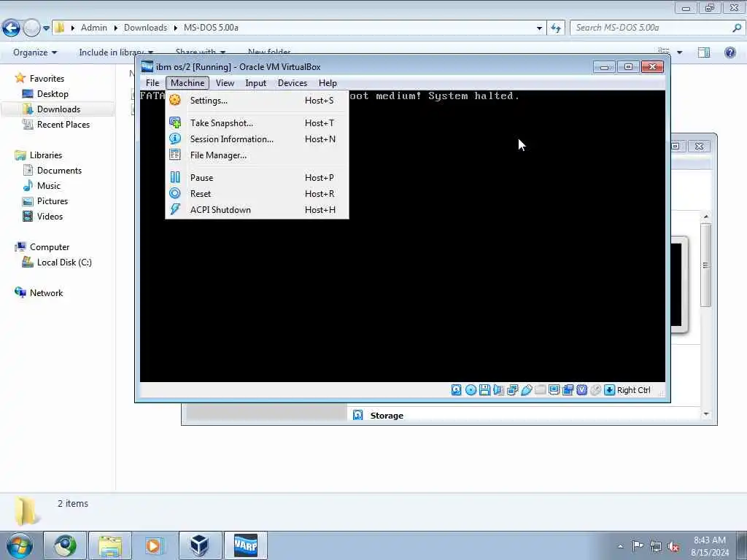Viewport: 747px width, 560px height.
Task: Open the VirtualBox cube icon in taskbar
Action: pos(199,545)
